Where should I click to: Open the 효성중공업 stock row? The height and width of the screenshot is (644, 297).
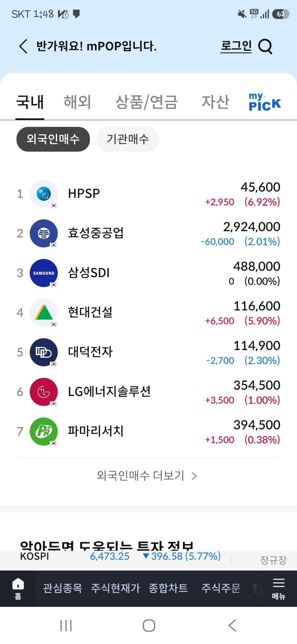148,233
